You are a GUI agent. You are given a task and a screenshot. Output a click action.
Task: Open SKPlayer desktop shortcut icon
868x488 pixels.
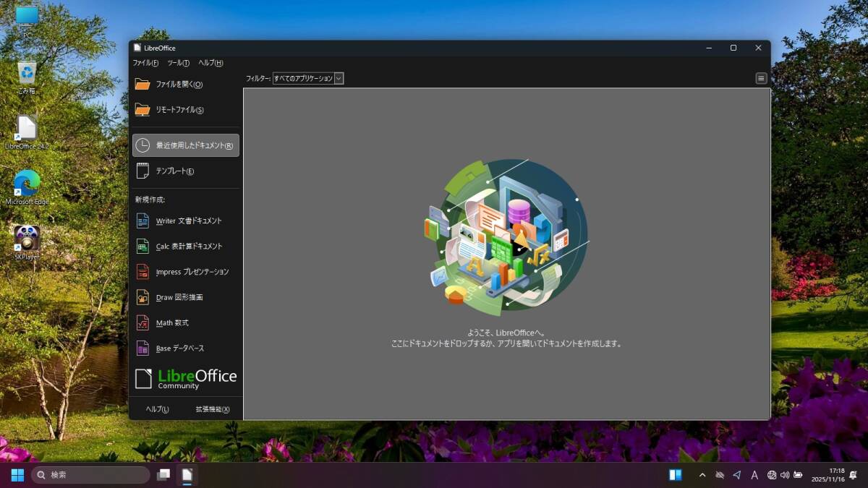[x=27, y=239]
